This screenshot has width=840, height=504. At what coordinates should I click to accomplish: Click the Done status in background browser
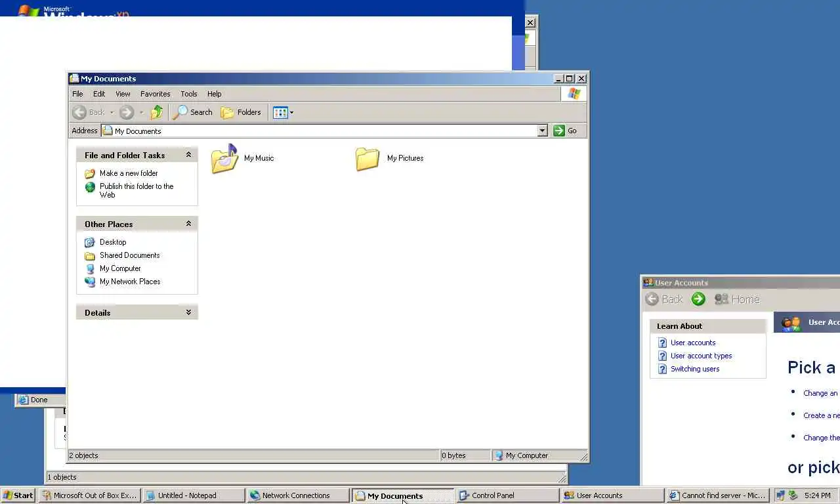click(x=39, y=400)
